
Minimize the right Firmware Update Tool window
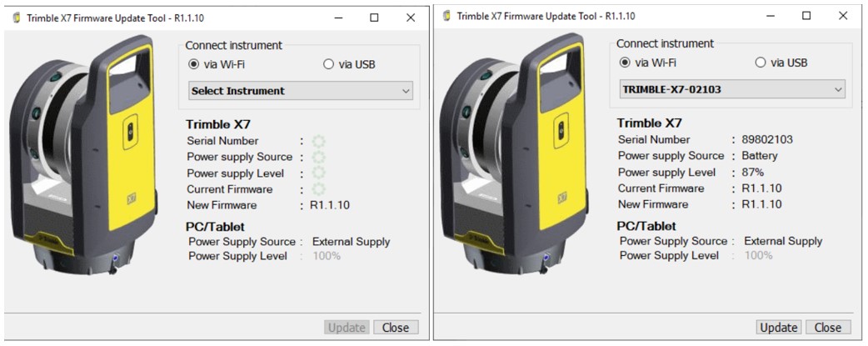771,16
